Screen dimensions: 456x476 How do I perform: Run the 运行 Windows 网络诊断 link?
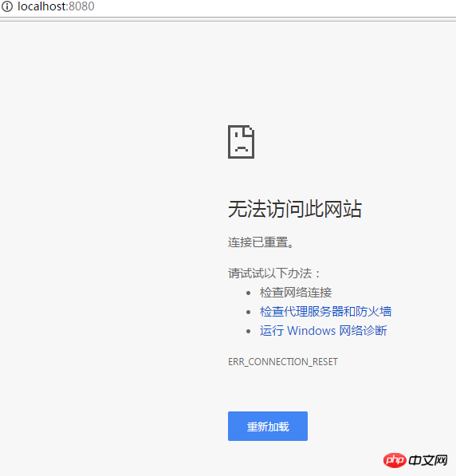point(324,331)
